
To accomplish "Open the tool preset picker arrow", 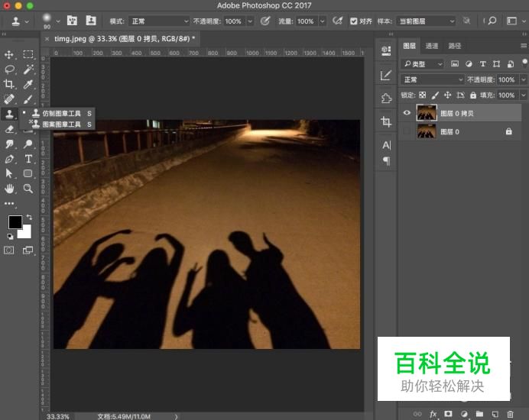I will pyautogui.click(x=27, y=21).
